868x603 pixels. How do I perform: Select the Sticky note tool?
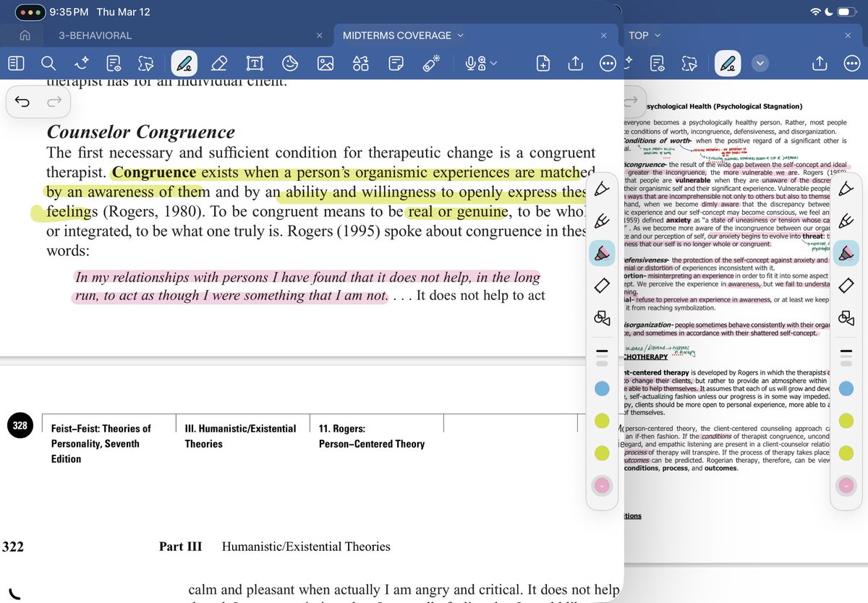tap(396, 64)
